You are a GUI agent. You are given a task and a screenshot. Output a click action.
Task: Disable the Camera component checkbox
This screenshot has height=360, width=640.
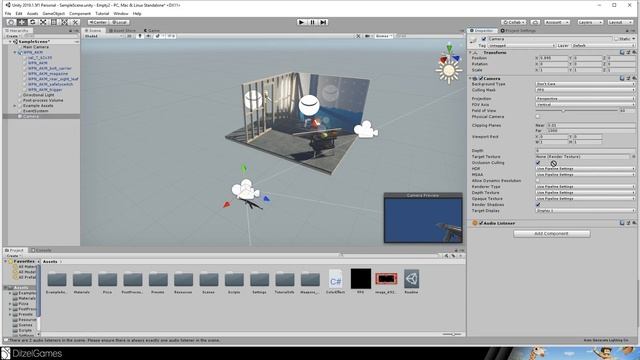click(481, 78)
